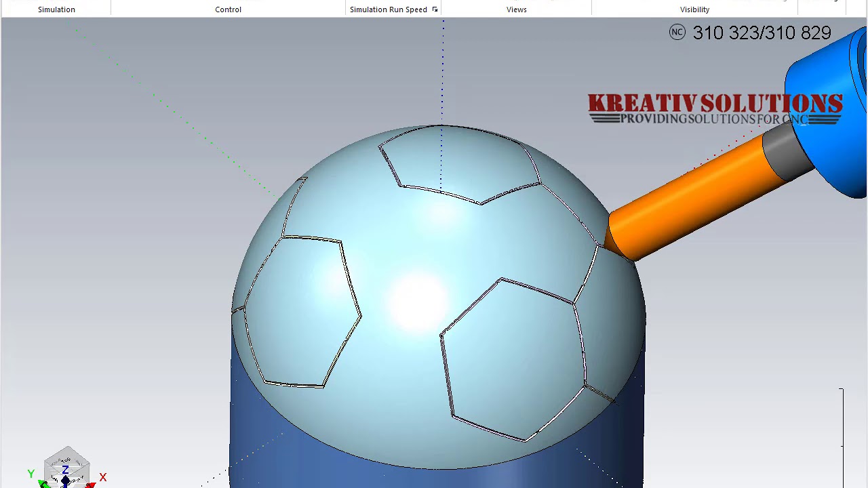Click the Control ribbon group label
This screenshot has height=488, width=868.
tap(228, 9)
